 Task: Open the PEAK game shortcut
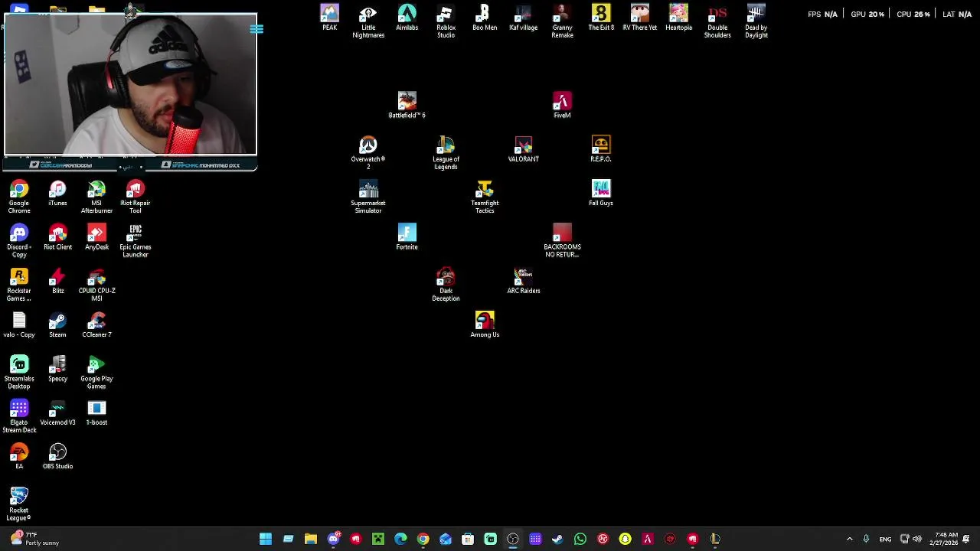(x=329, y=18)
